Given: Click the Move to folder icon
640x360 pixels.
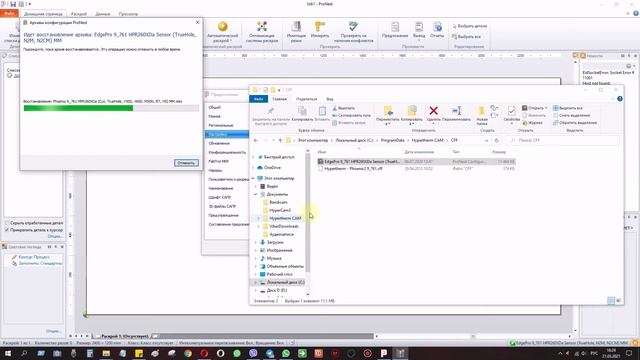Looking at the screenshot, I should (388, 111).
